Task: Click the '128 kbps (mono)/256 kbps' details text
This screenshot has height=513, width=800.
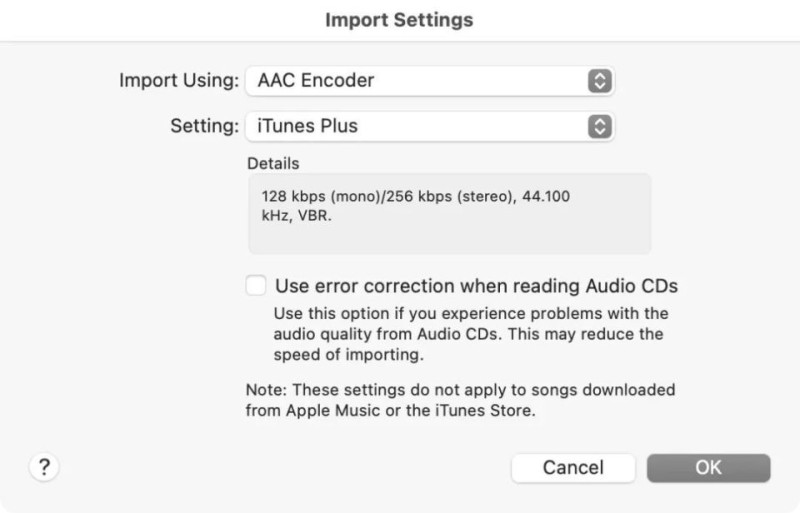Action: (416, 197)
